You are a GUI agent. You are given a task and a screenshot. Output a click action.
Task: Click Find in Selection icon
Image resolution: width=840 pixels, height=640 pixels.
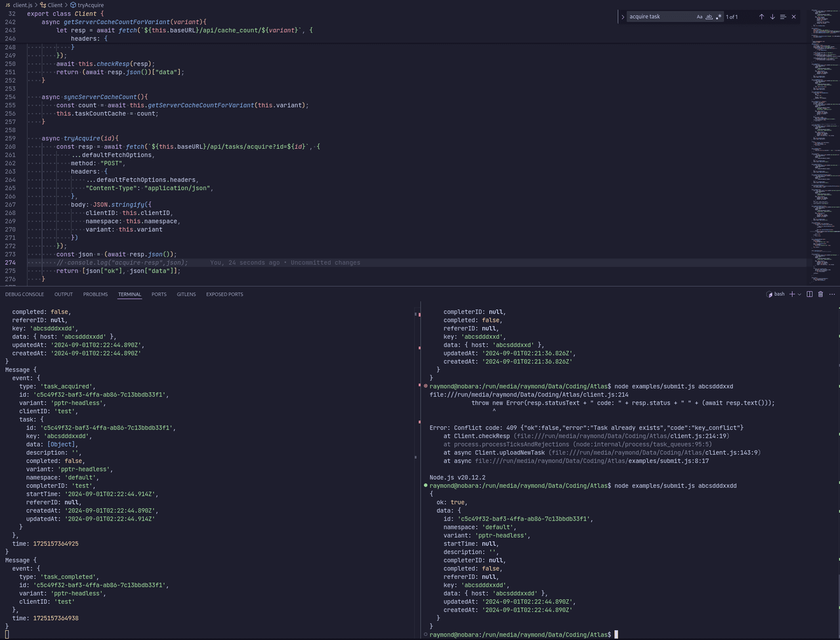(783, 17)
